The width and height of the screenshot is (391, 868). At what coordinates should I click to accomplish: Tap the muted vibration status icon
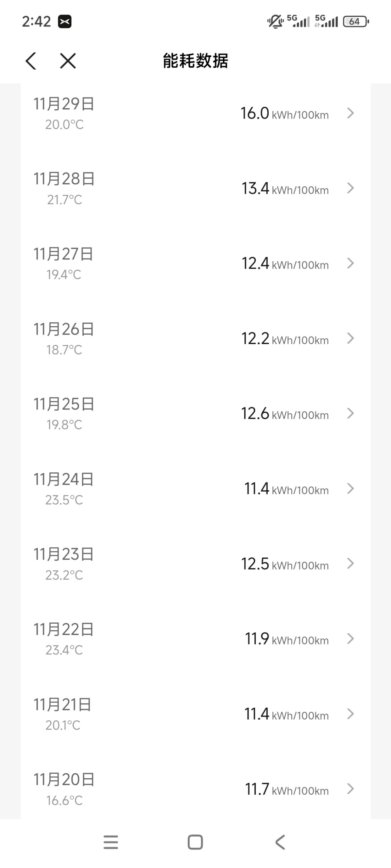tap(275, 22)
